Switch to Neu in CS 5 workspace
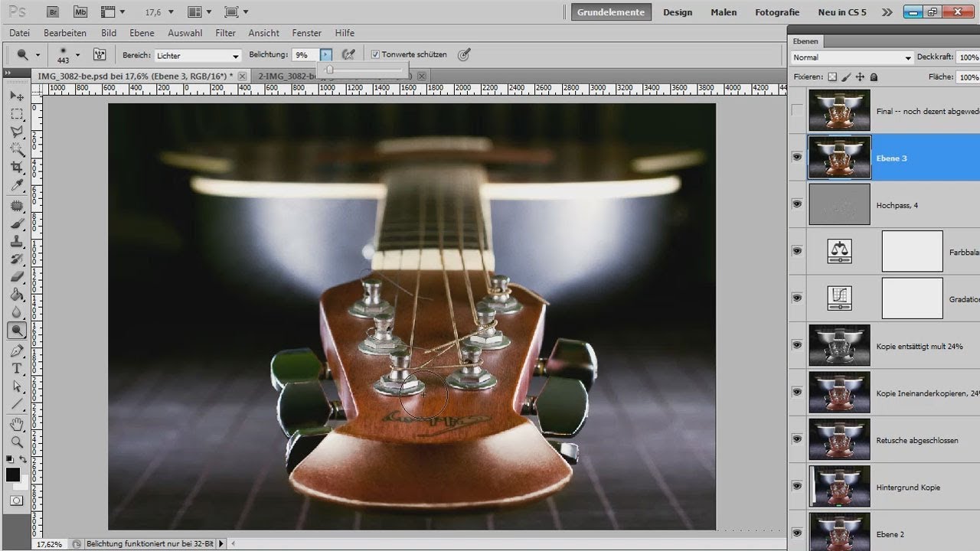 (842, 12)
